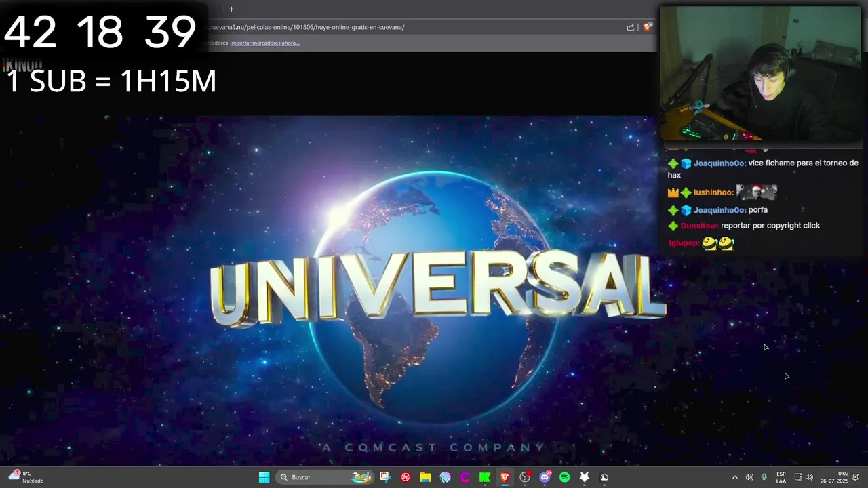The height and width of the screenshot is (488, 868).
Task: Click username 'Dunsitow:' in stream chat
Action: 699,226
